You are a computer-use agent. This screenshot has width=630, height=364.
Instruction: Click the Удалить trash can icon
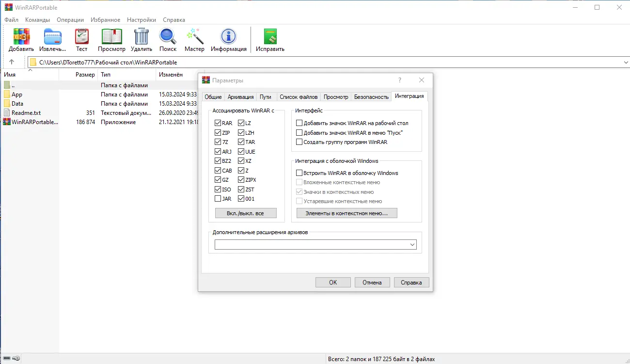tap(142, 36)
